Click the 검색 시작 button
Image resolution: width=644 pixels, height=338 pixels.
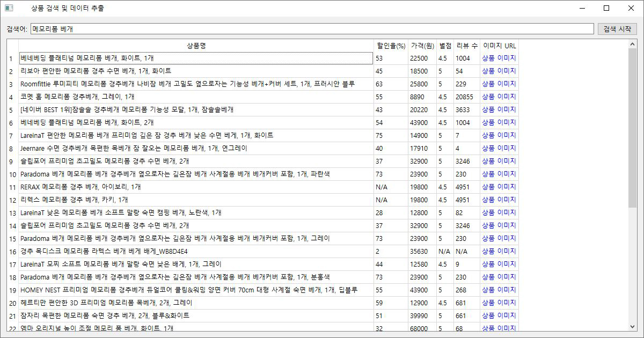click(x=617, y=29)
